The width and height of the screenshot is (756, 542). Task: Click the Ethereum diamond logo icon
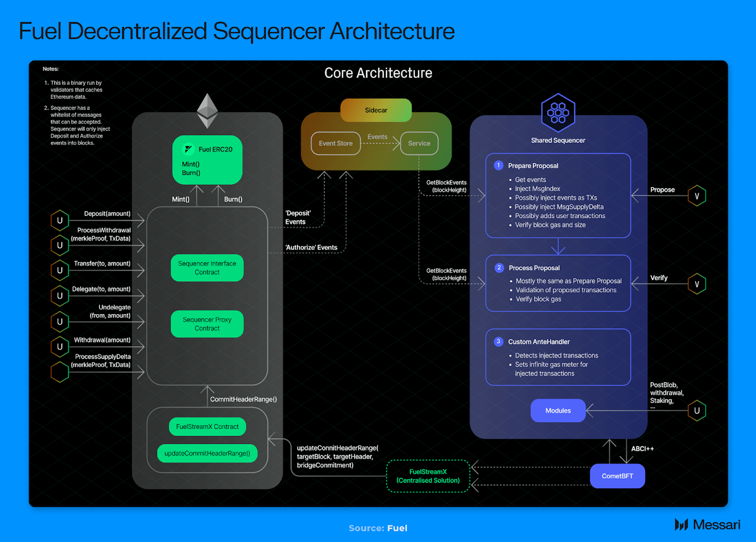pos(207,111)
